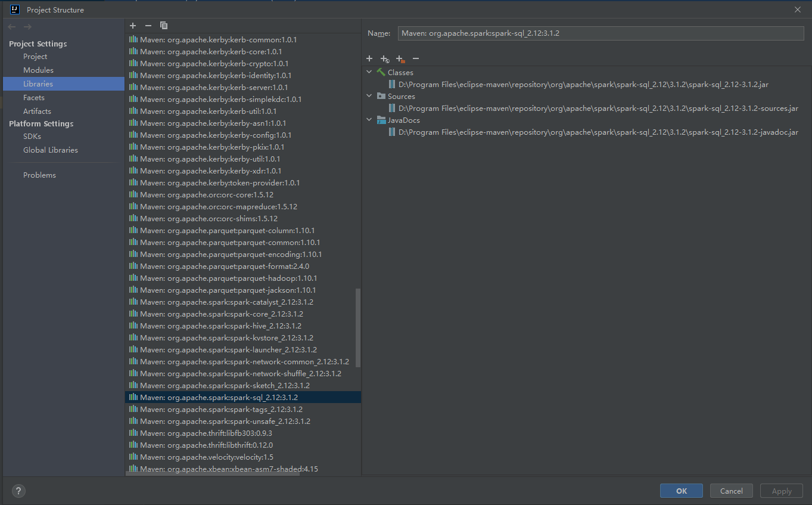Screen dimensions: 812x505
Task: Select spark-sql_2.12-3.1.2.jar classes path
Action: point(583,84)
